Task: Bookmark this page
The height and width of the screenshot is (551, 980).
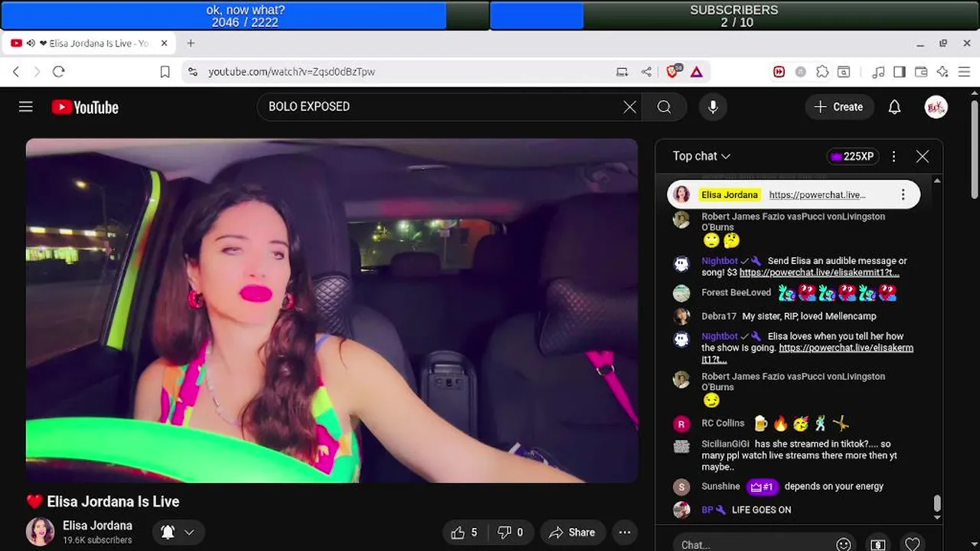Action: tap(165, 72)
